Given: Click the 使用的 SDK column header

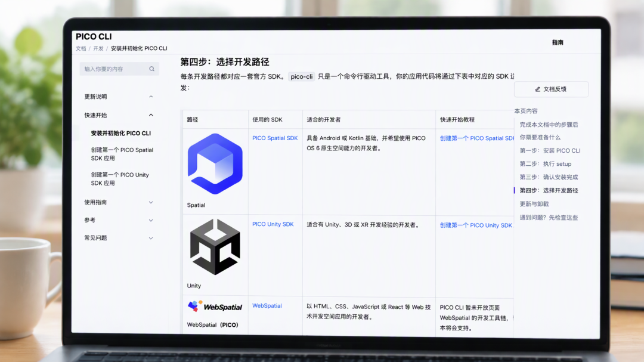Looking at the screenshot, I should coord(267,119).
